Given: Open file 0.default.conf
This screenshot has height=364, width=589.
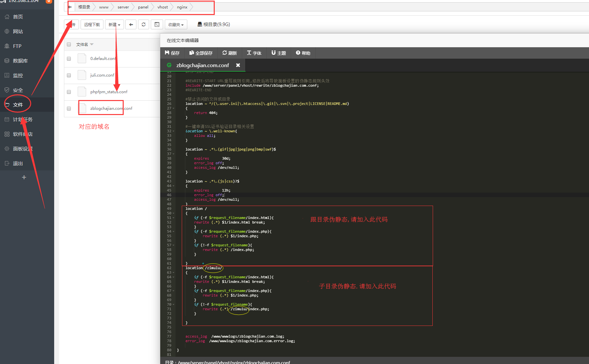Looking at the screenshot, I should click(103, 59).
